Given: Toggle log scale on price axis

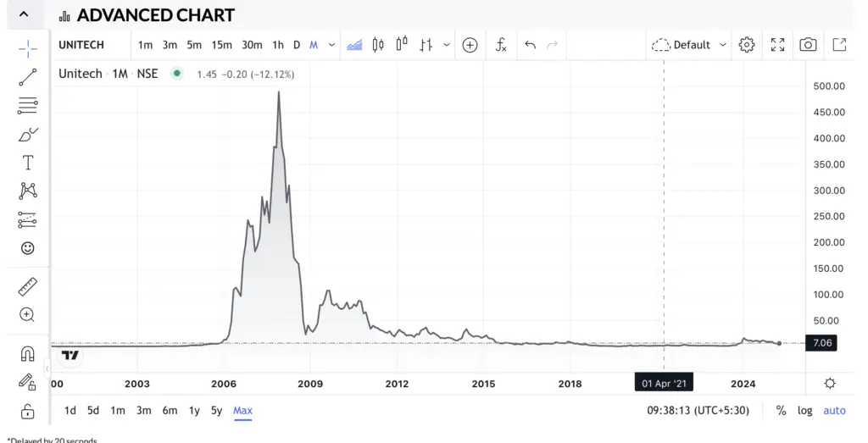Looking at the screenshot, I should click(804, 411).
